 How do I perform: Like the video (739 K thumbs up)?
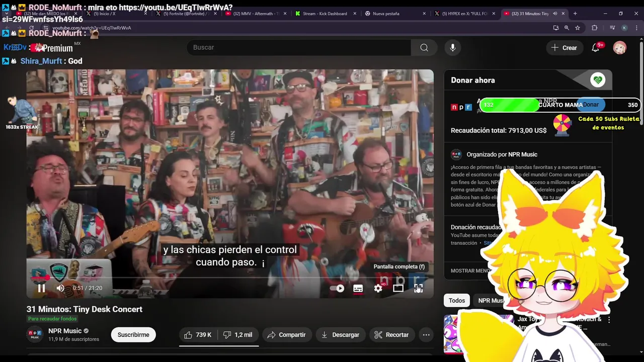point(198,335)
